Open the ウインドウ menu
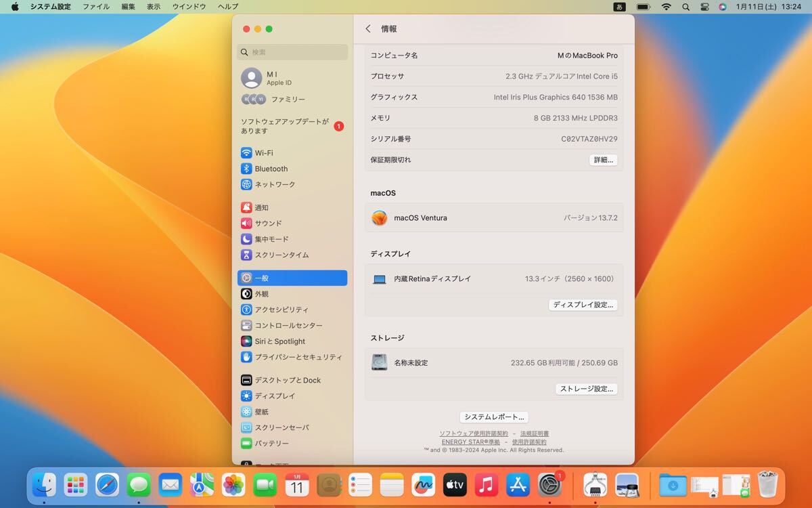This screenshot has width=812, height=508. tap(189, 7)
